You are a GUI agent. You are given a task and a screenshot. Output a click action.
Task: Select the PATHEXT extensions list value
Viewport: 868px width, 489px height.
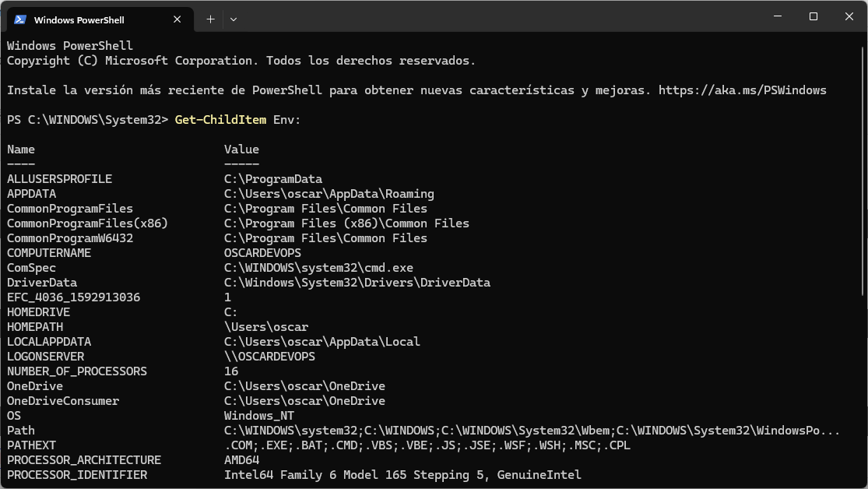point(427,445)
